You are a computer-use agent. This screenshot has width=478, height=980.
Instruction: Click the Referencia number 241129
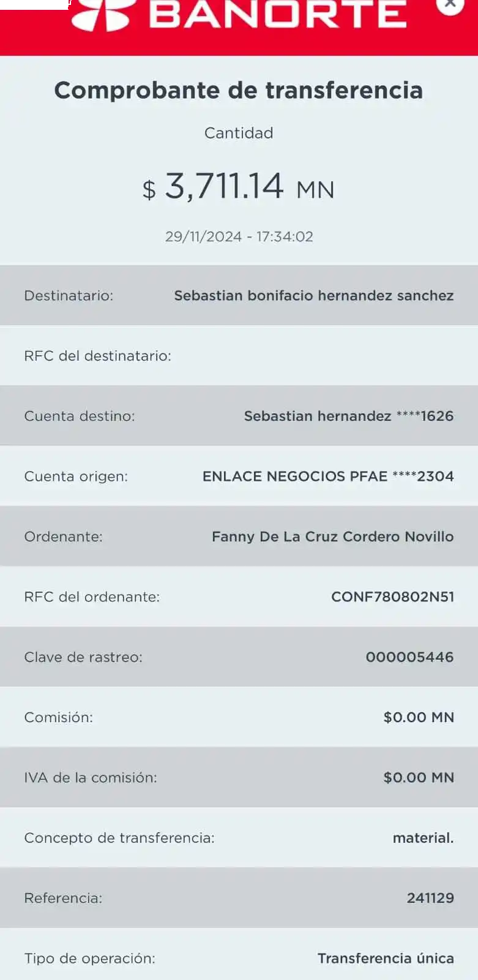430,898
